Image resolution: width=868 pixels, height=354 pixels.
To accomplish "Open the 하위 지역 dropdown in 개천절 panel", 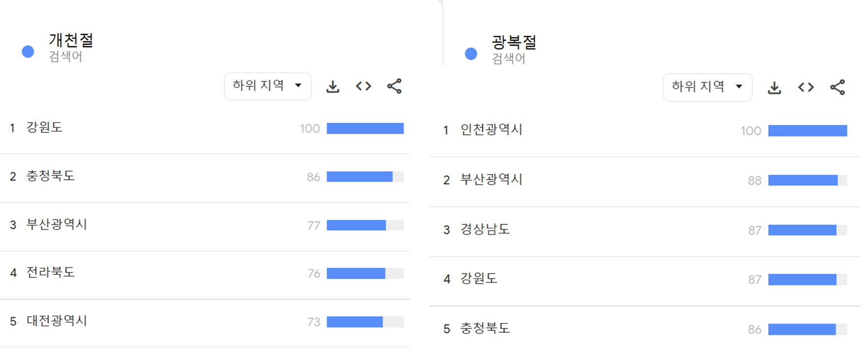I will pyautogui.click(x=267, y=86).
